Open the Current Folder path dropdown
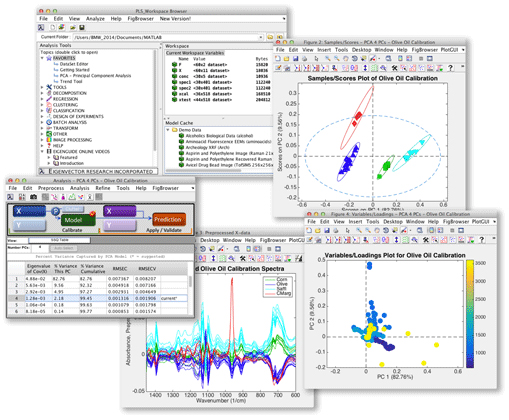The image size is (509, 420). click(260, 37)
